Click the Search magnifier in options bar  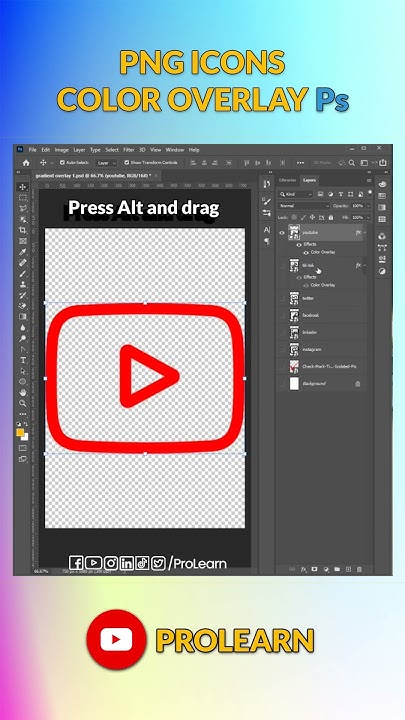click(x=352, y=163)
